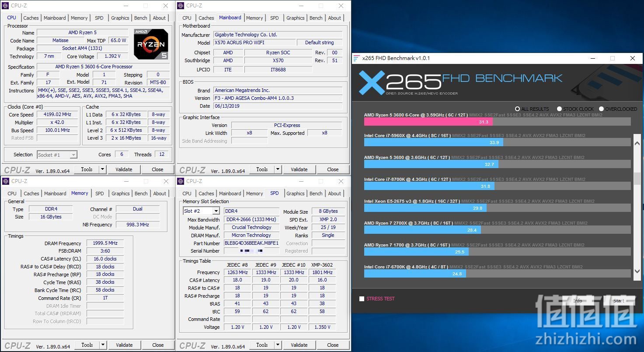Click the CPU-Z icon in Mainboard window title
This screenshot has width=644, height=352.
181,6
